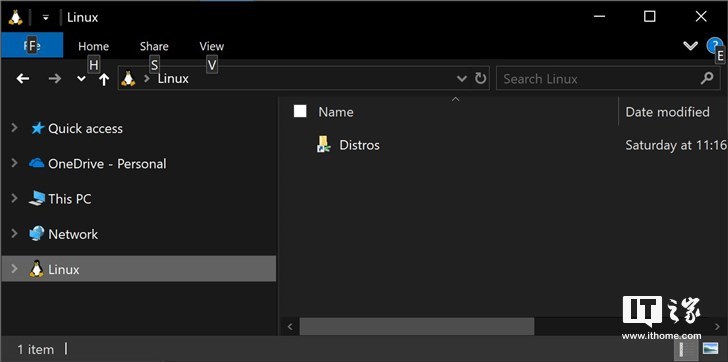Switch to the View ribbon tab
728x362 pixels.
(212, 46)
